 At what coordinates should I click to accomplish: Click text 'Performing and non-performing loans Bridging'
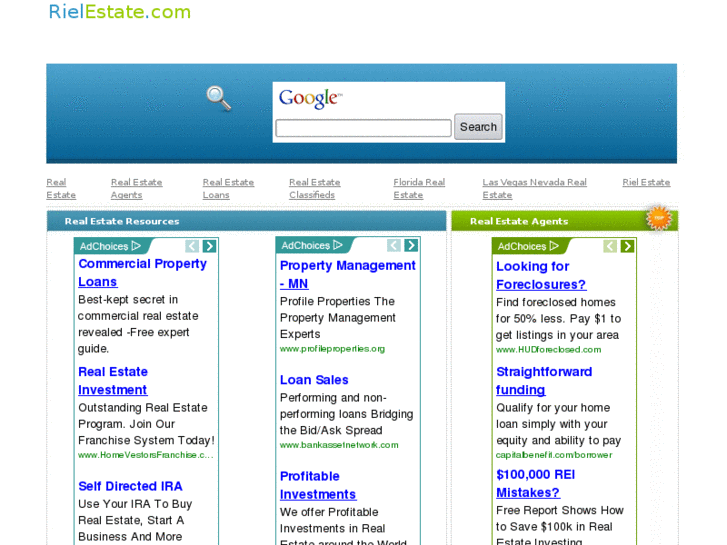[346, 406]
